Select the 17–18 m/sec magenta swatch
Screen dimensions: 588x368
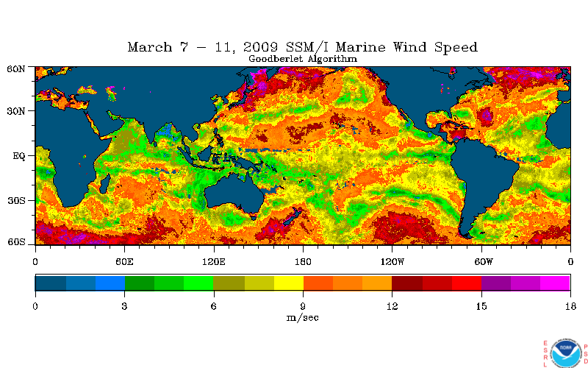coord(556,283)
